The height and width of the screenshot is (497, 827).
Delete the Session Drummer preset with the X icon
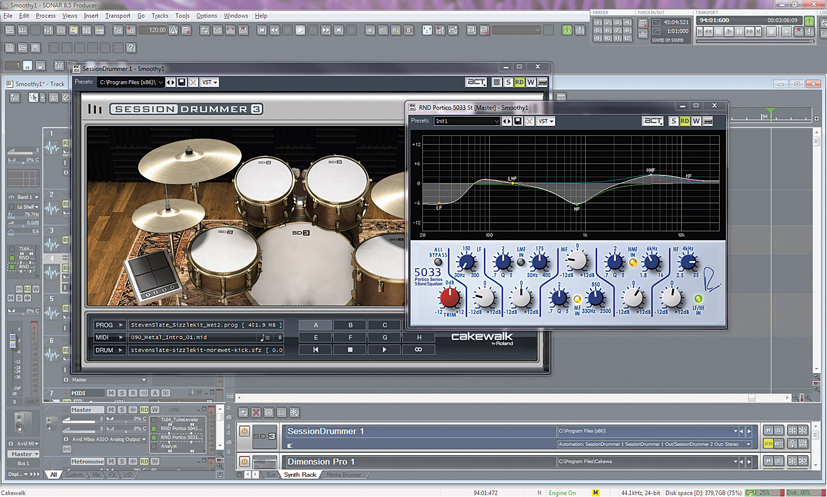(x=194, y=82)
